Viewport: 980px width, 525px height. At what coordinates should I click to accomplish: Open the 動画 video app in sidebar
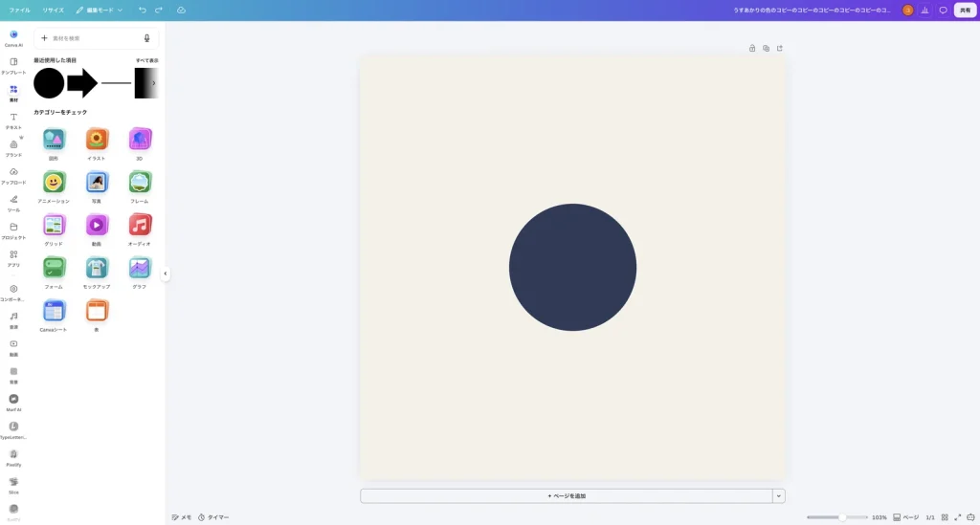pos(13,347)
